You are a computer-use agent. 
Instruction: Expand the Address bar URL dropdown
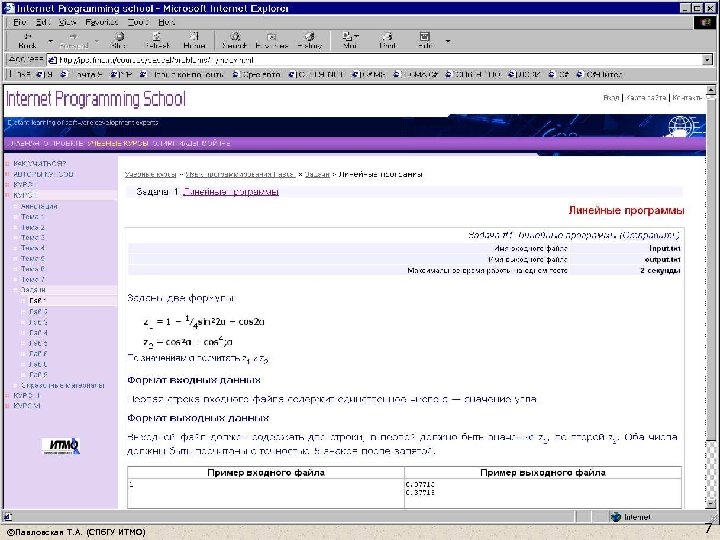coord(707,60)
